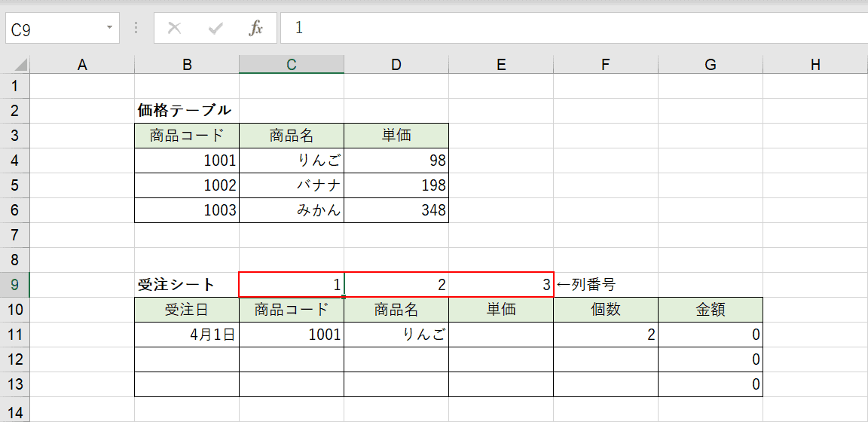868x422 pixels.
Task: Click the 金額 header cell
Action: point(711,310)
